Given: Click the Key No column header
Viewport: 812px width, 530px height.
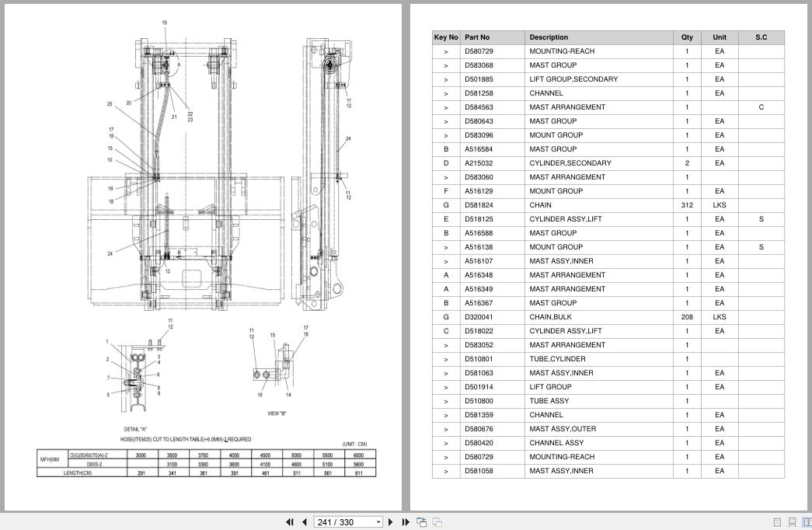Looking at the screenshot, I should (x=446, y=37).
